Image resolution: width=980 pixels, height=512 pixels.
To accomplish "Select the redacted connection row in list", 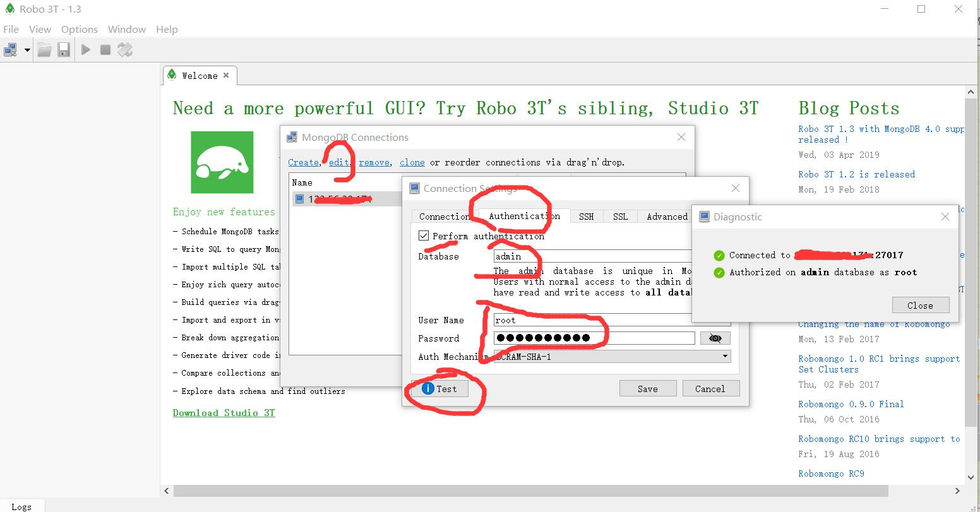I will click(347, 199).
